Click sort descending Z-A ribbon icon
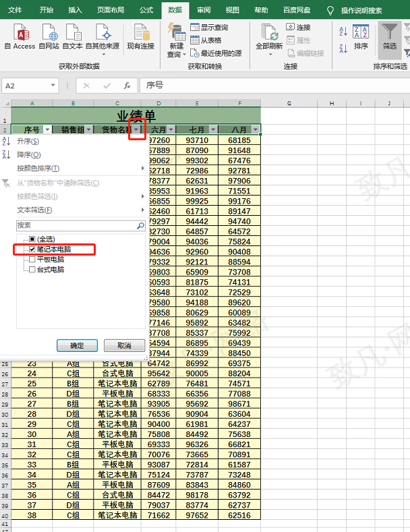 [x=343, y=49]
